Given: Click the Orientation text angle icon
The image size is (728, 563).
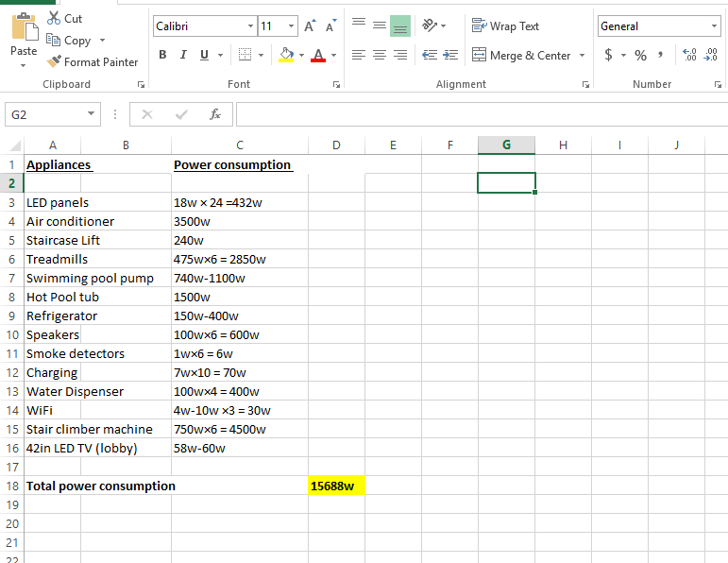Looking at the screenshot, I should tap(430, 26).
